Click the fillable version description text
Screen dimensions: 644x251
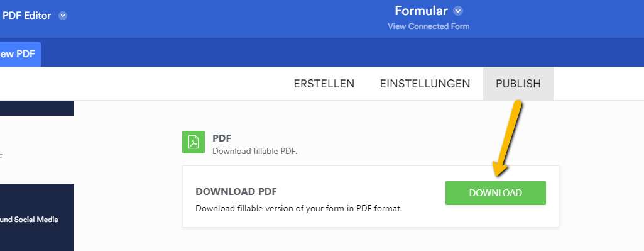pos(298,208)
